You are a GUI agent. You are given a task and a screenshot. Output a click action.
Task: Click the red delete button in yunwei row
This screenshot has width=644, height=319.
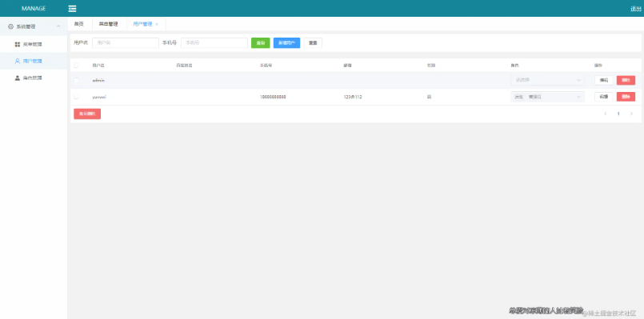(626, 97)
